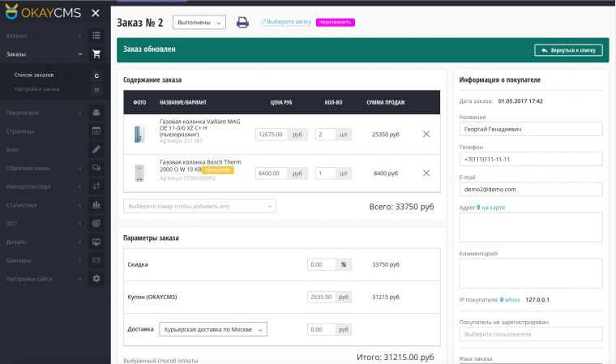Open the delivery method dropdown

tap(207, 329)
